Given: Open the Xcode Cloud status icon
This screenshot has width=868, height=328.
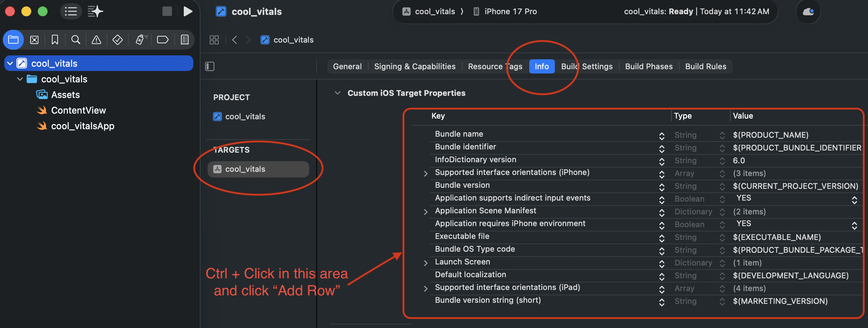Looking at the screenshot, I should click(x=808, y=12).
